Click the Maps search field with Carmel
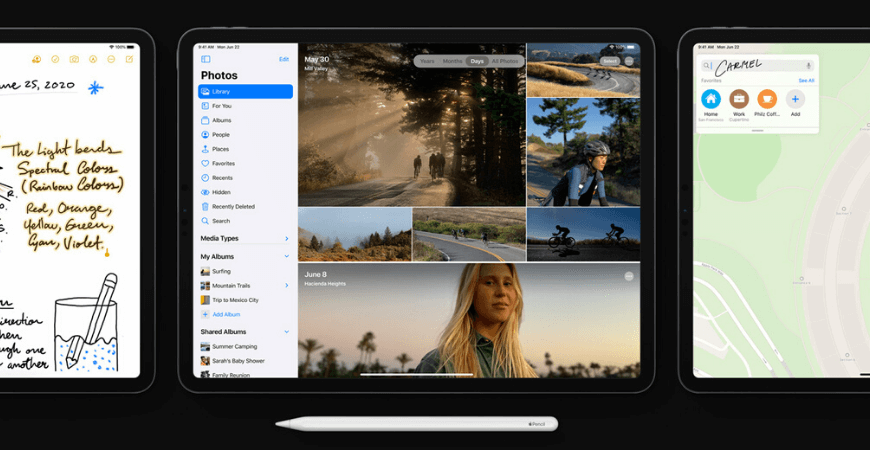This screenshot has height=450, width=870. pyautogui.click(x=757, y=66)
